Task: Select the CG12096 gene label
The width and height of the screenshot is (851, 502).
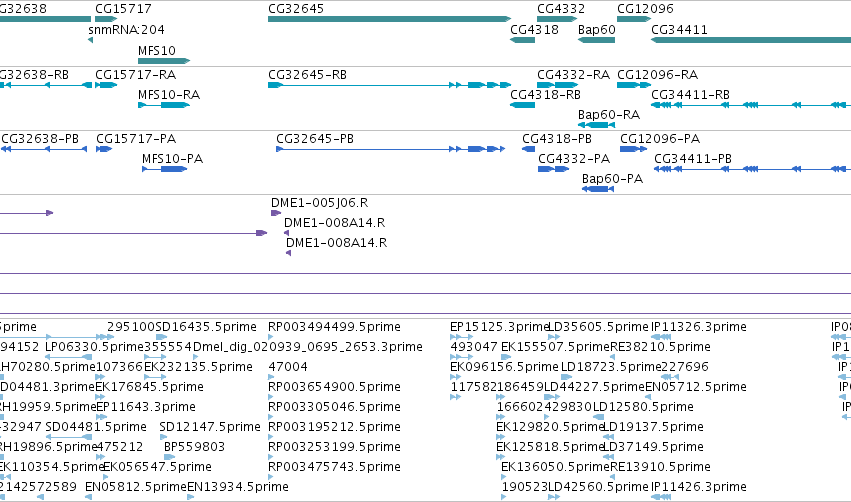Action: pos(645,9)
